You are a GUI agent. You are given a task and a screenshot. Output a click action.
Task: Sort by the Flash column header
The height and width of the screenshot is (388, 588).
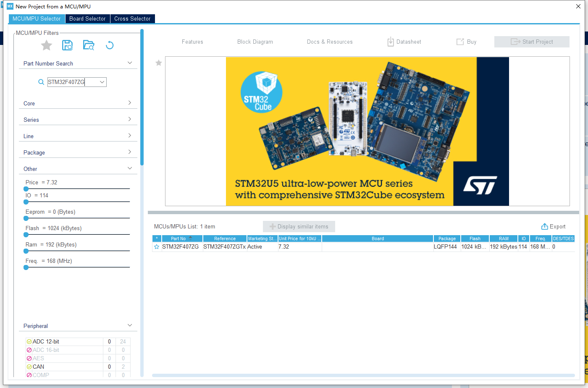pyautogui.click(x=475, y=238)
